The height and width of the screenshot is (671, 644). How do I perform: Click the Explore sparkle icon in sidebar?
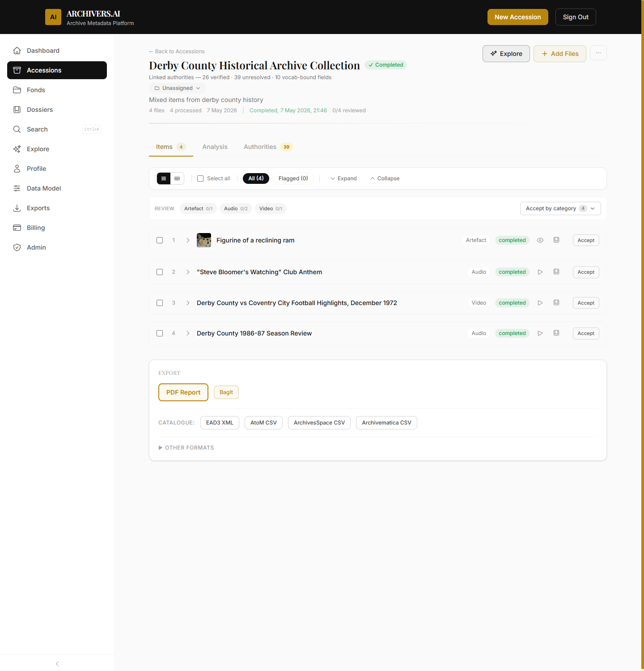point(17,149)
